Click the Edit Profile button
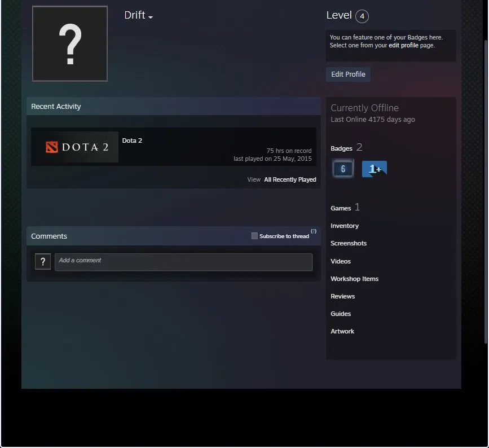This screenshot has width=489, height=448. coord(348,74)
